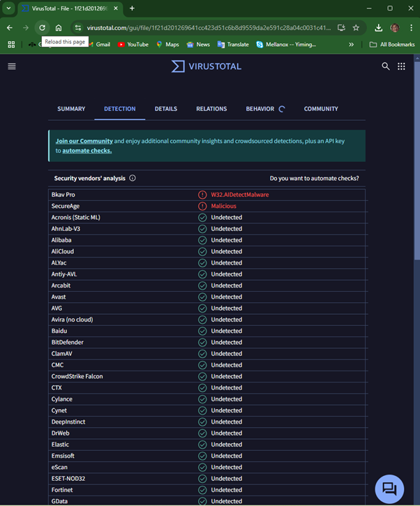Click the Join our Community link
The image size is (420, 506).
[84, 141]
